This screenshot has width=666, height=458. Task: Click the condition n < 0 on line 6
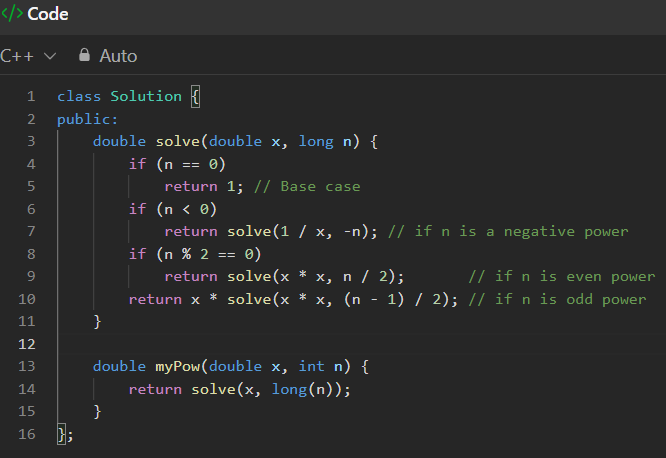[x=186, y=209]
